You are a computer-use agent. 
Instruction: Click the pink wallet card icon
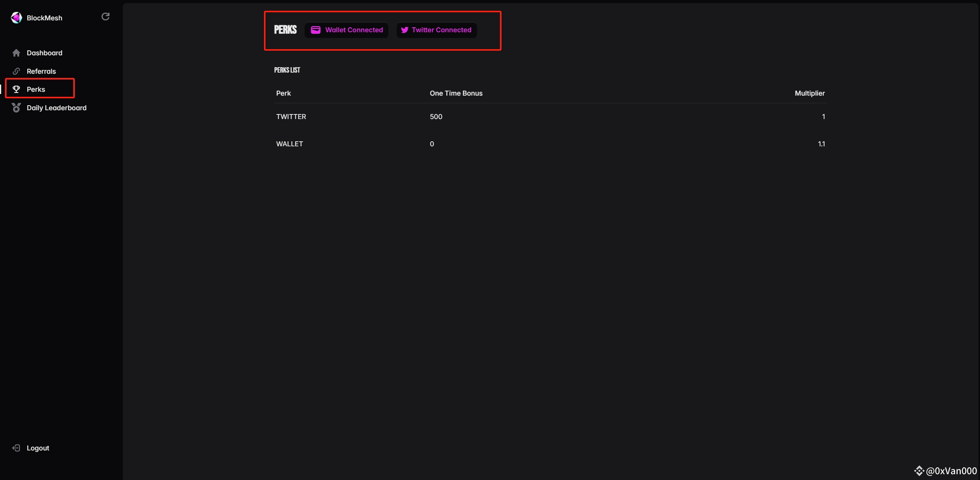pos(315,30)
